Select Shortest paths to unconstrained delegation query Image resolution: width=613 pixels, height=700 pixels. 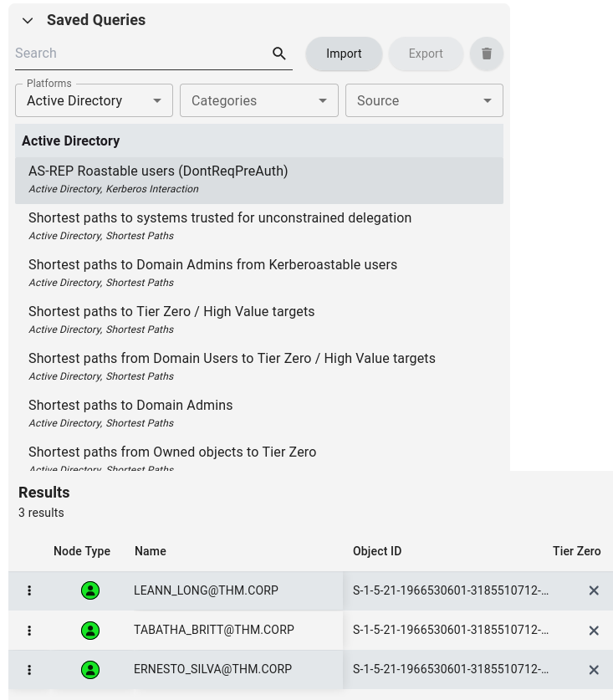(x=220, y=218)
